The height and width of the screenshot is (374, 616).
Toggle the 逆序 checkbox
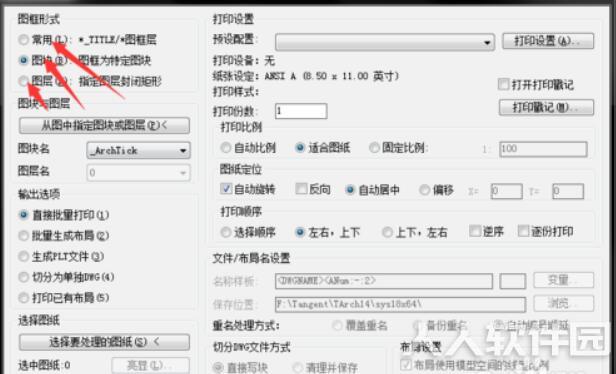475,231
